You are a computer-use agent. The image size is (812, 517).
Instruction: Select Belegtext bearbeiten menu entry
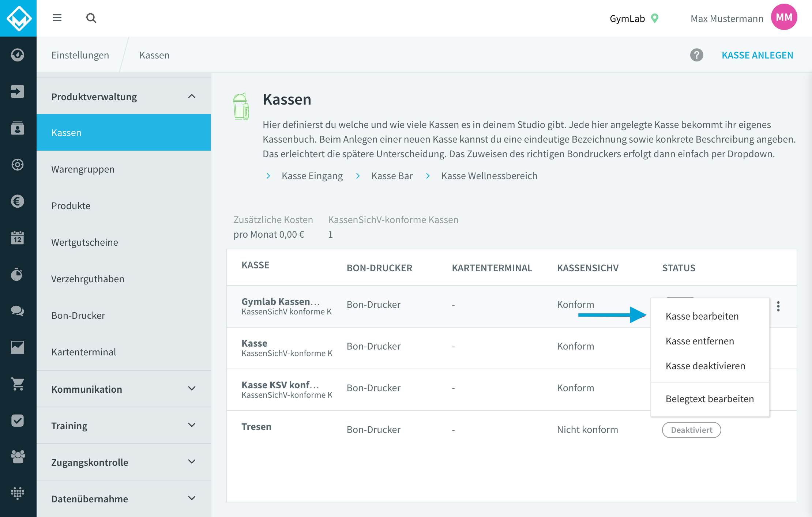click(x=710, y=399)
